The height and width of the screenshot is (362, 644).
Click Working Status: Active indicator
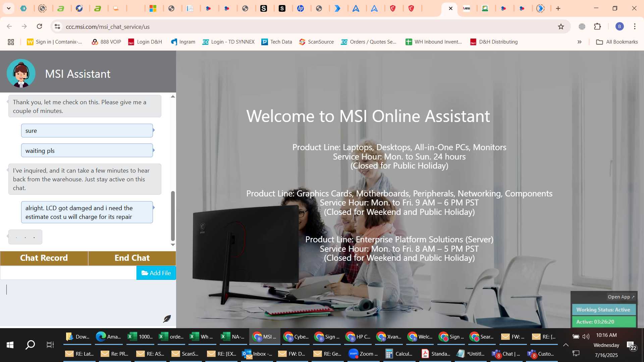tap(604, 310)
